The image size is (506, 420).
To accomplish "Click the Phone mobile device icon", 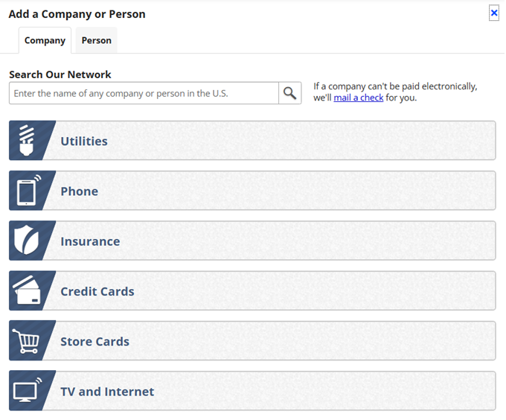I will pos(26,191).
